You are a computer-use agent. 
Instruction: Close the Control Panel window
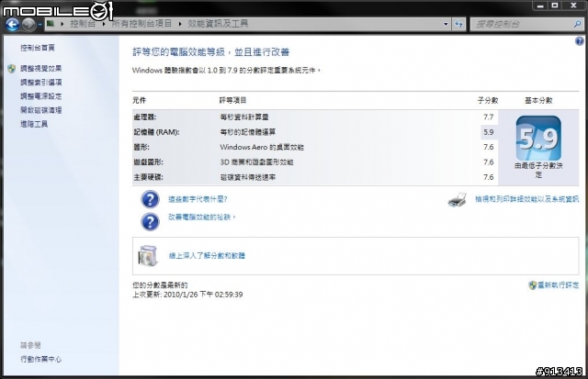[573, 6]
